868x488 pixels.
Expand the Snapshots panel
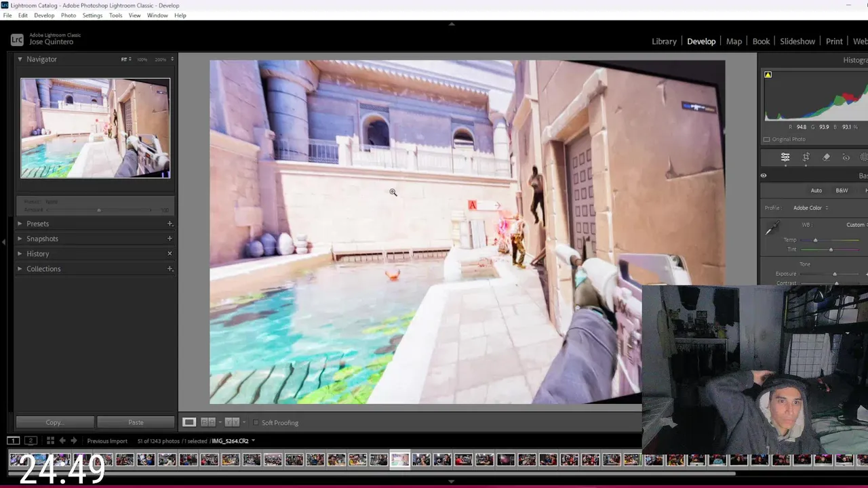(20, 239)
